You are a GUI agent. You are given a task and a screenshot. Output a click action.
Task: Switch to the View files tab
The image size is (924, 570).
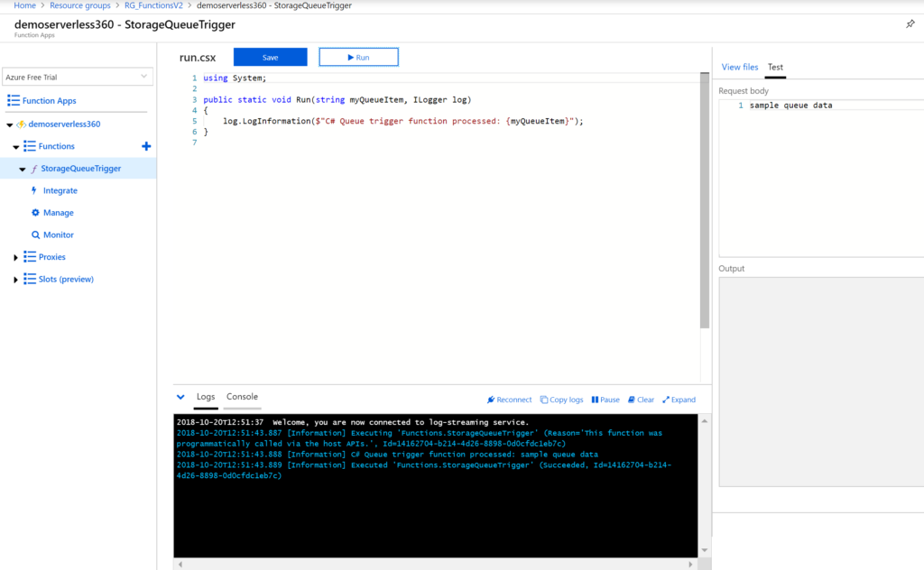coord(740,67)
